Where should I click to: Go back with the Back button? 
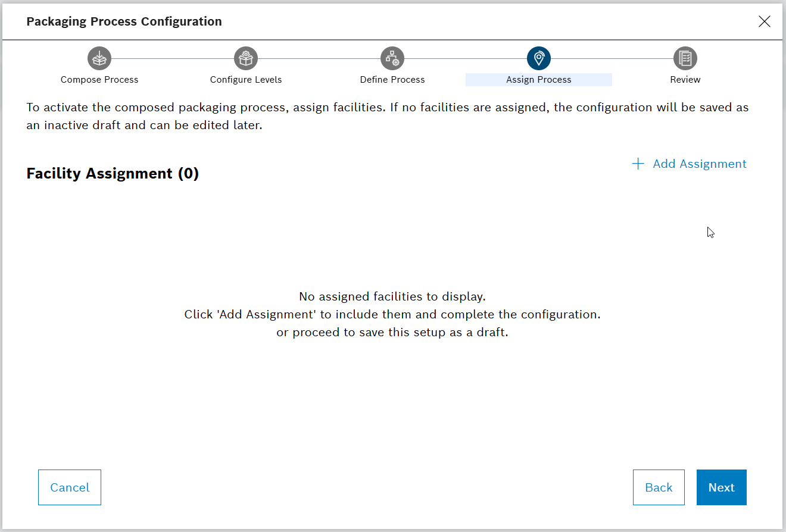coord(659,487)
